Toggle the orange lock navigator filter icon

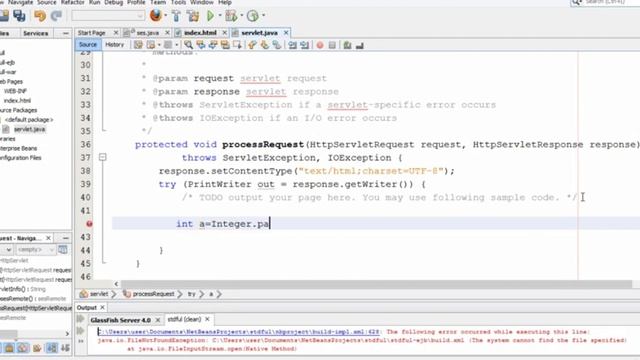point(9,348)
